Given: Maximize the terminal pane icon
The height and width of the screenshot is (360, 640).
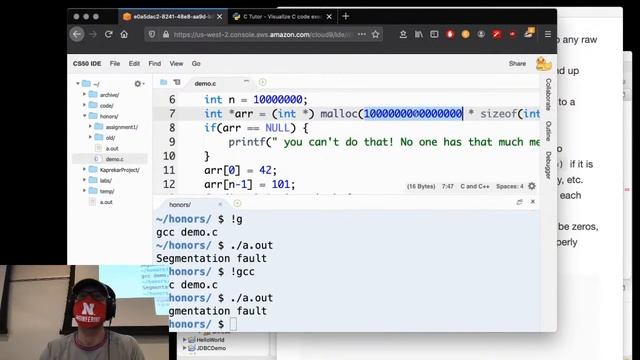Looking at the screenshot, I should (x=519, y=202).
